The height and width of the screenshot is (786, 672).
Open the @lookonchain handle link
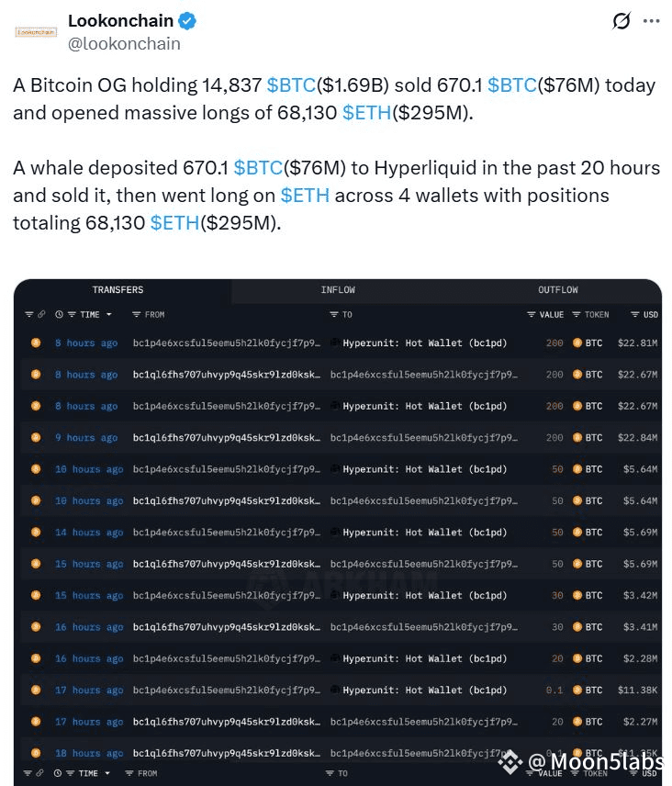124,44
